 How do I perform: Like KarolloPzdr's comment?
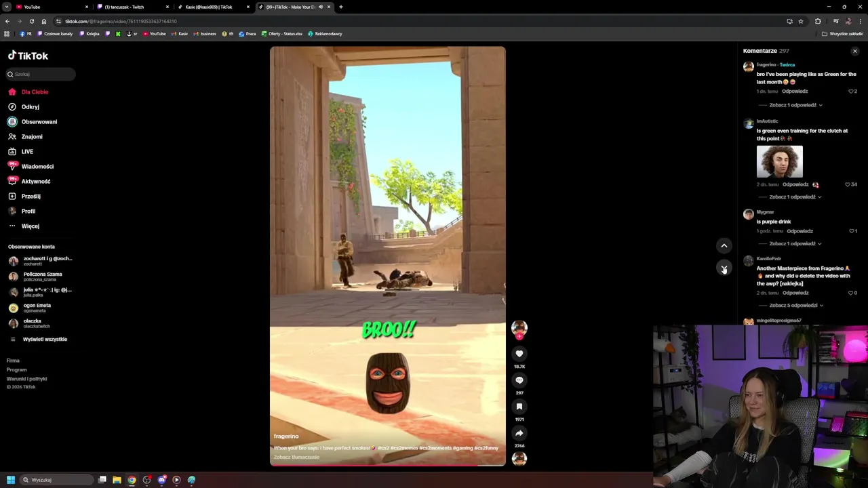pos(851,293)
